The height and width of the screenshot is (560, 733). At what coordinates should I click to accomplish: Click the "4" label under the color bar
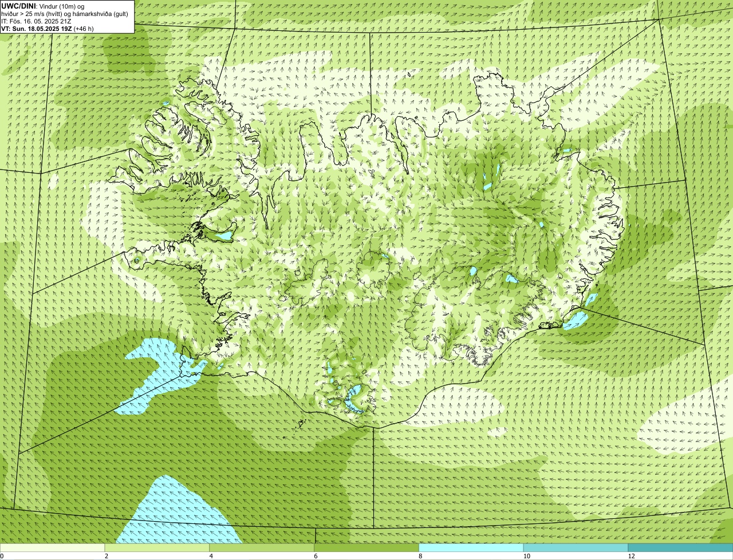tap(211, 556)
